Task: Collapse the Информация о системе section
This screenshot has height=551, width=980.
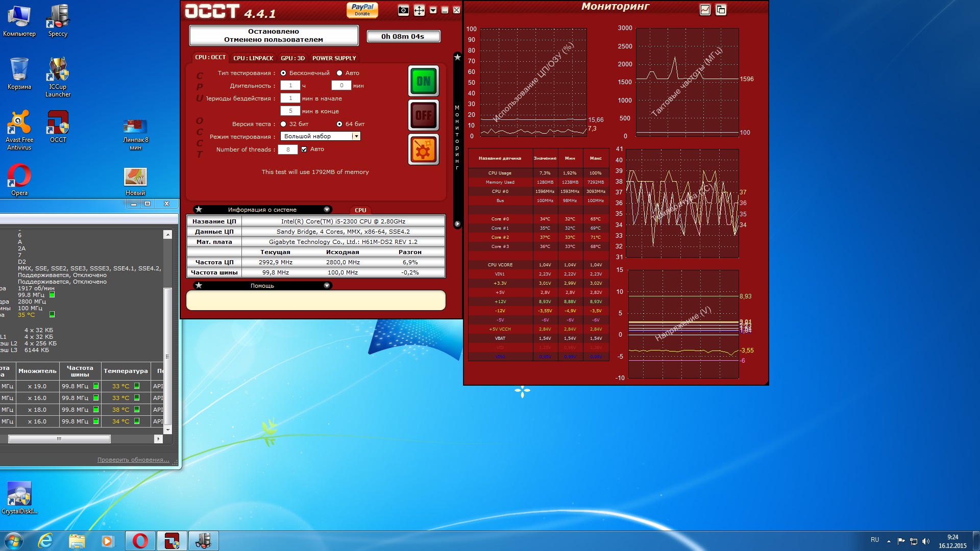Action: pos(327,210)
